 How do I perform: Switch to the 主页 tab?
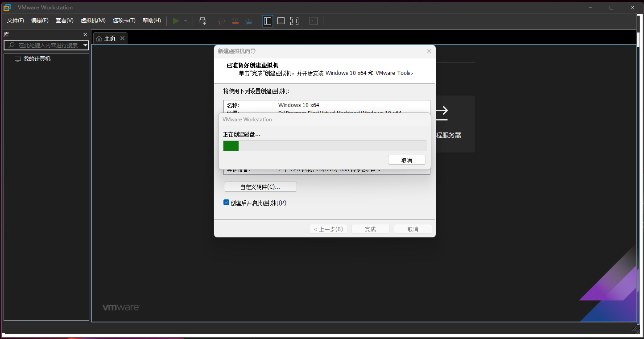click(106, 38)
